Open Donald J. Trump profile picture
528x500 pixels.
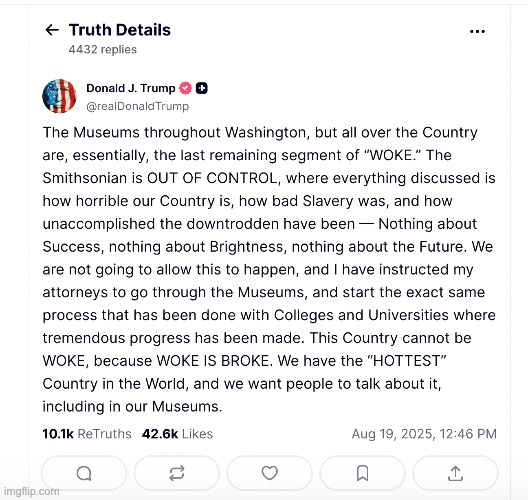pyautogui.click(x=59, y=96)
